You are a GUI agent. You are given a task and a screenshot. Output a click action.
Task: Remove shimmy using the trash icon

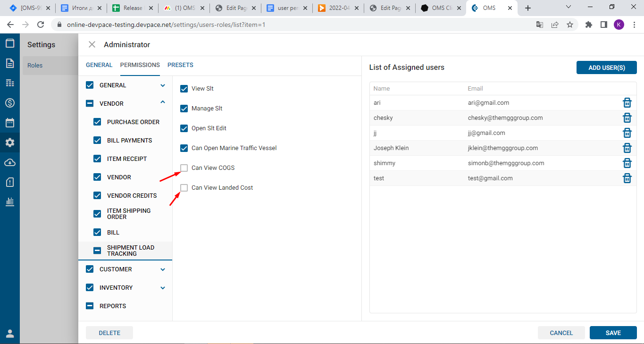coord(627,163)
